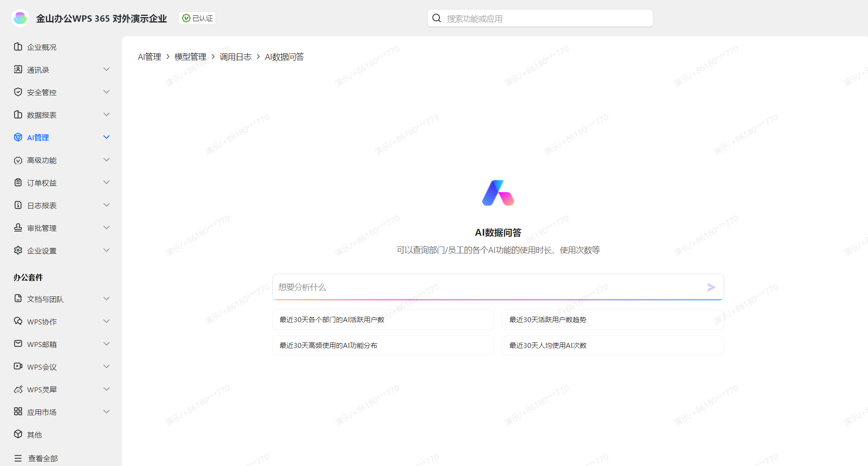Click the 应用市场 grid icon

coord(18,412)
